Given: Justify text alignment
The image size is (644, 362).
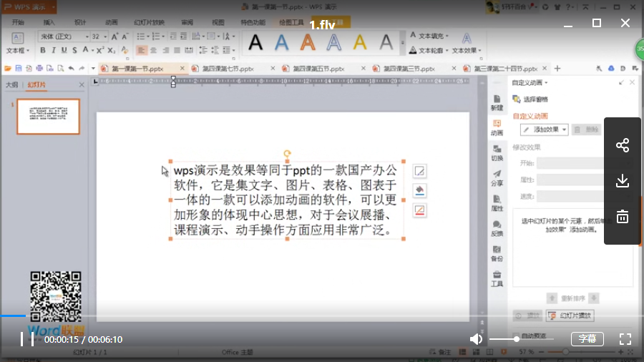Looking at the screenshot, I should coord(177,50).
